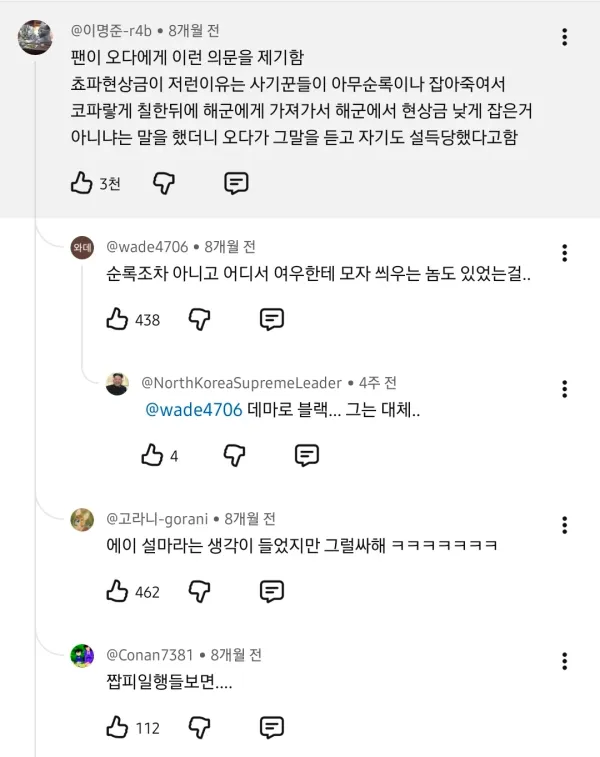The height and width of the screenshot is (757, 600).
Task: Dislike the top comment by @이명준-r4b
Action: [x=164, y=183]
